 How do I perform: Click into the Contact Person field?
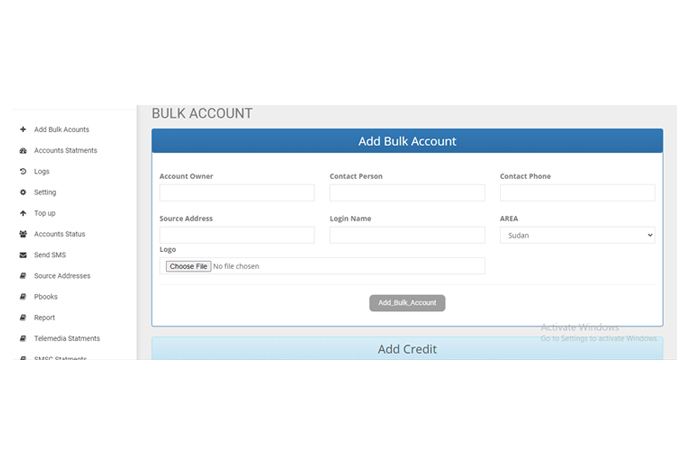click(x=407, y=193)
